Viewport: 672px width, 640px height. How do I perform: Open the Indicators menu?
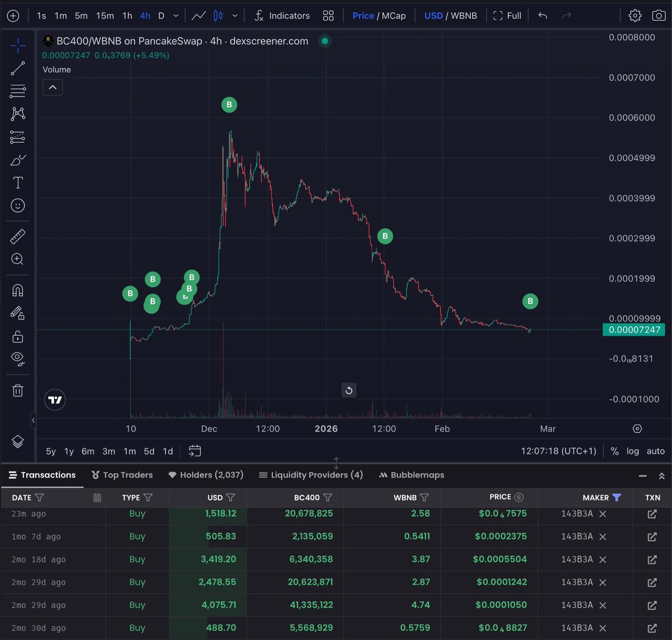[282, 16]
